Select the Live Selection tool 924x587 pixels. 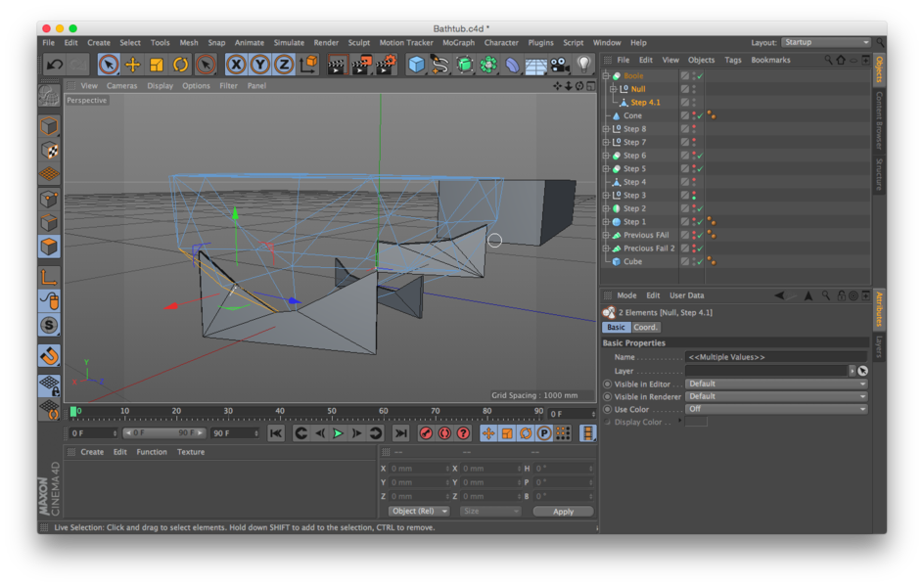[109, 65]
